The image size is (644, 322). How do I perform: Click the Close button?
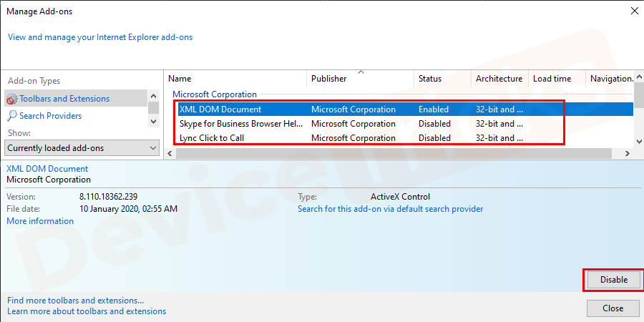tap(613, 308)
